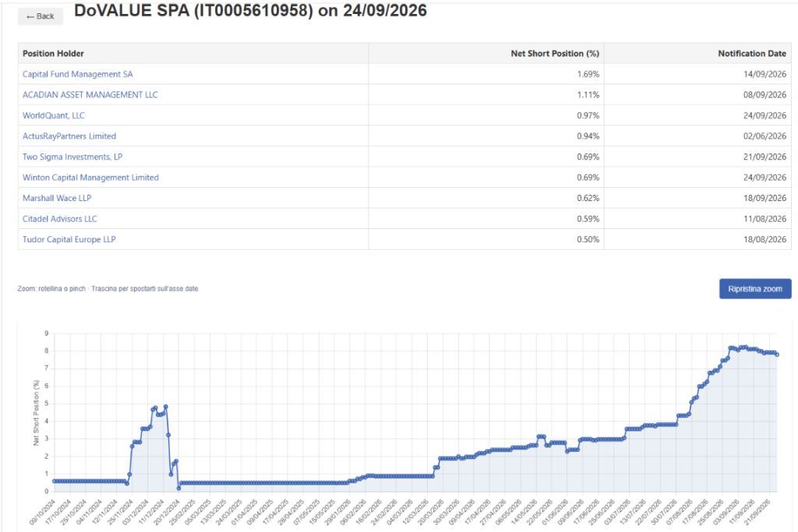Click the DoVALUE SPA page title
This screenshot has width=798, height=532.
pos(250,11)
